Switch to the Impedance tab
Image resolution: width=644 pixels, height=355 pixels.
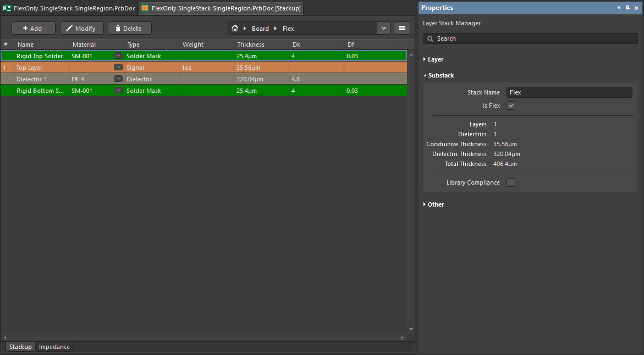(54, 347)
